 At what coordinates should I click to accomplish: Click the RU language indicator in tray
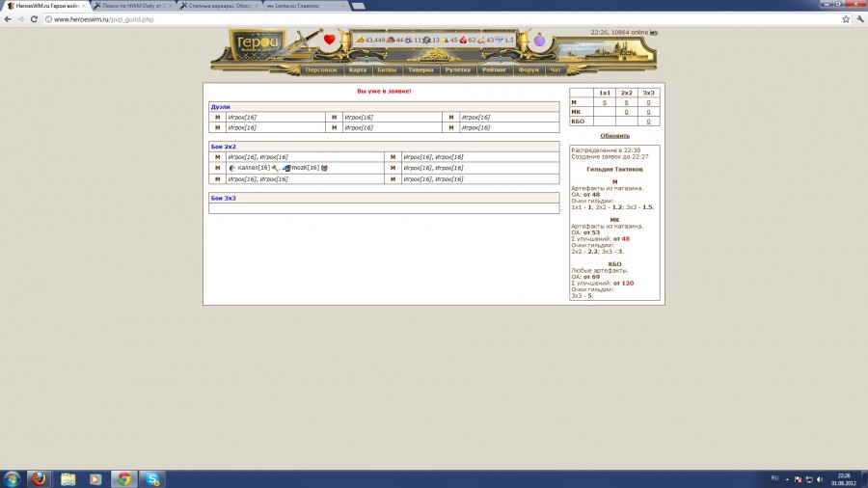coord(774,478)
